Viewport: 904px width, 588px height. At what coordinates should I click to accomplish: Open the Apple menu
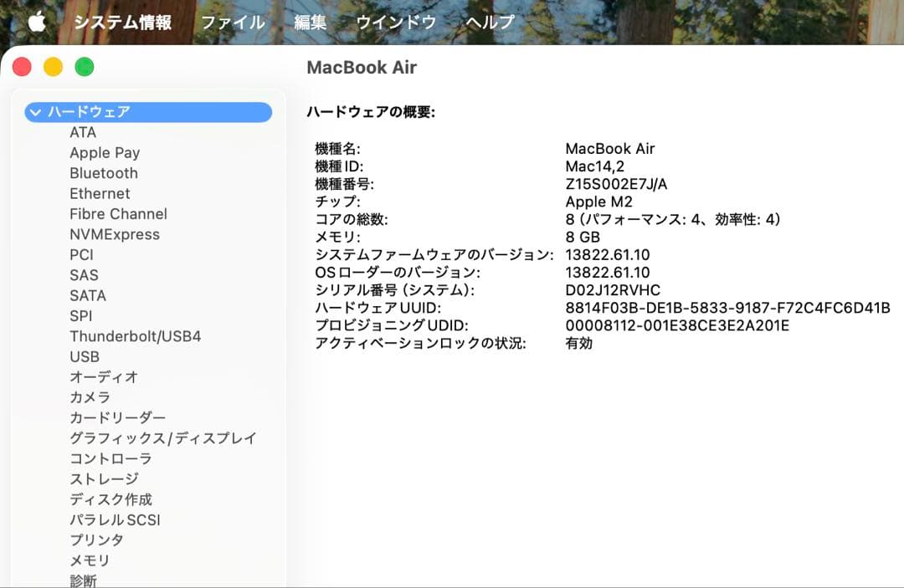click(x=35, y=22)
